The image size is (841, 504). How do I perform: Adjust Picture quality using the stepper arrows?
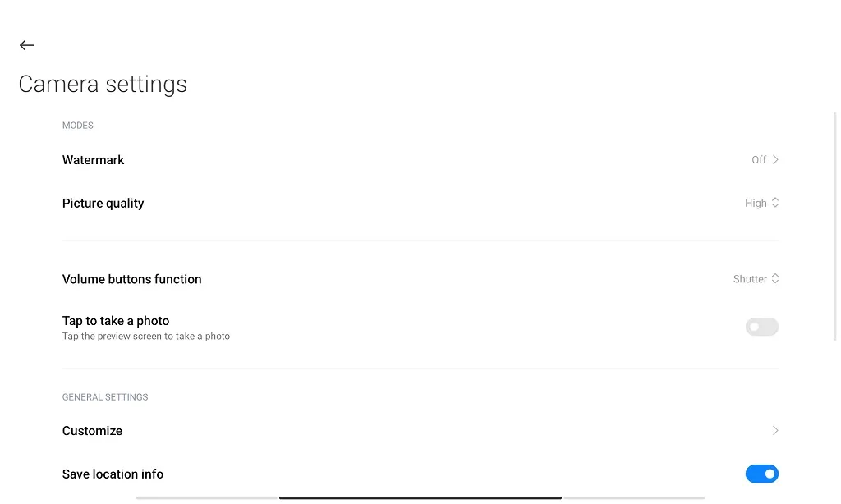775,203
